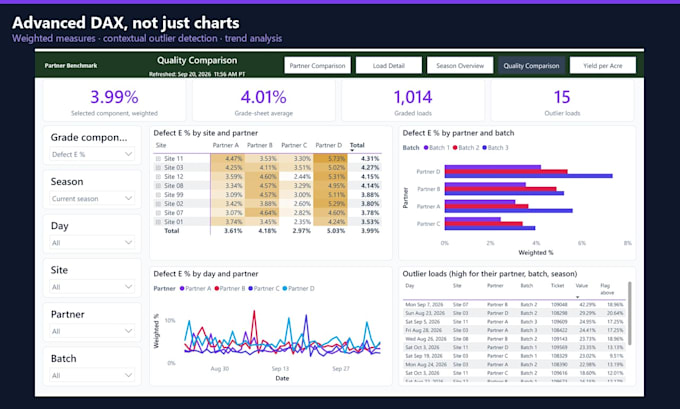The height and width of the screenshot is (409, 680).
Task: Click the Partner B legend dot
Action: pyautogui.click(x=216, y=288)
